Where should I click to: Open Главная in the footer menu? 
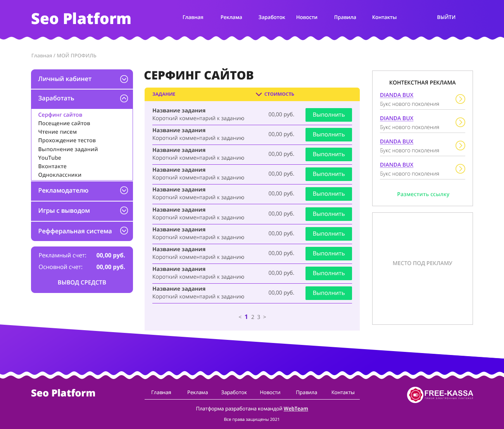point(161,392)
